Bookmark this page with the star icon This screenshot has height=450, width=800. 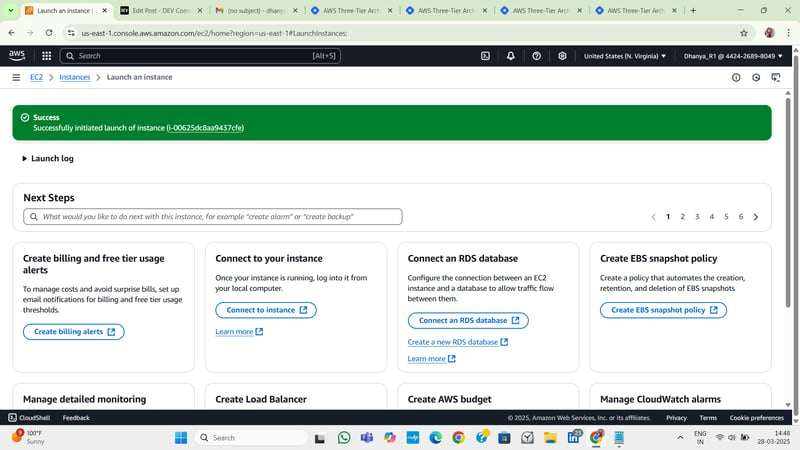click(744, 33)
